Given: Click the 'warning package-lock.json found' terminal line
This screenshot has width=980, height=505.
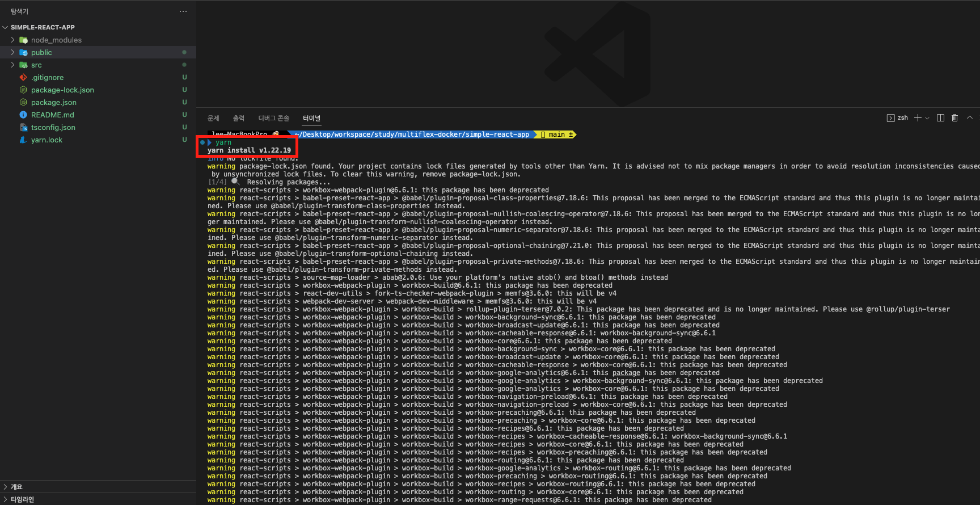Looking at the screenshot, I should pyautogui.click(x=593, y=166).
